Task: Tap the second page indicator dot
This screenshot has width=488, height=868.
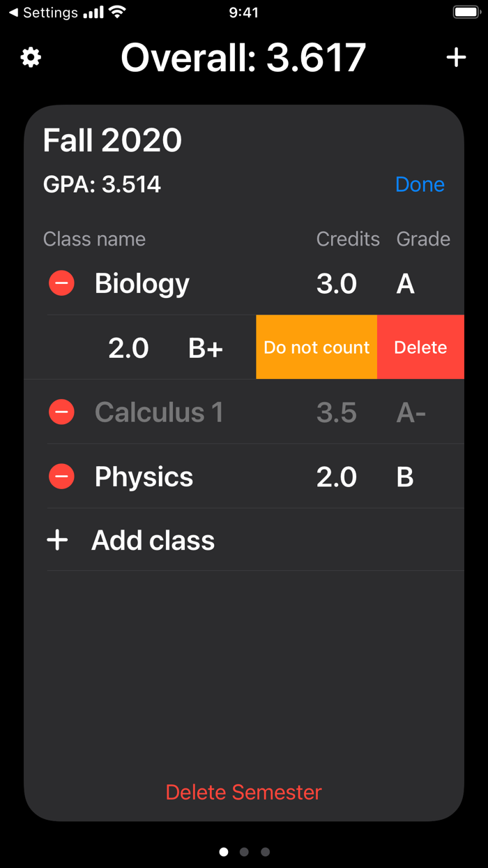Action: pyautogui.click(x=244, y=851)
